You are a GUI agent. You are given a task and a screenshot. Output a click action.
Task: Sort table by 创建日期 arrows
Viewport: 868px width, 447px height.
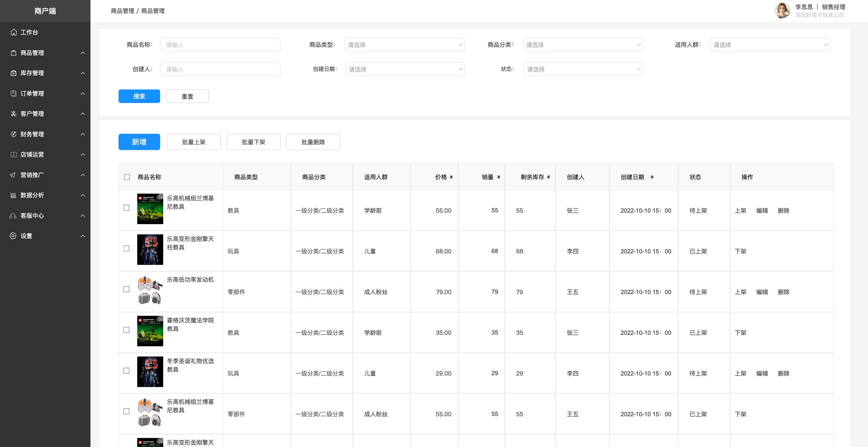pos(652,177)
